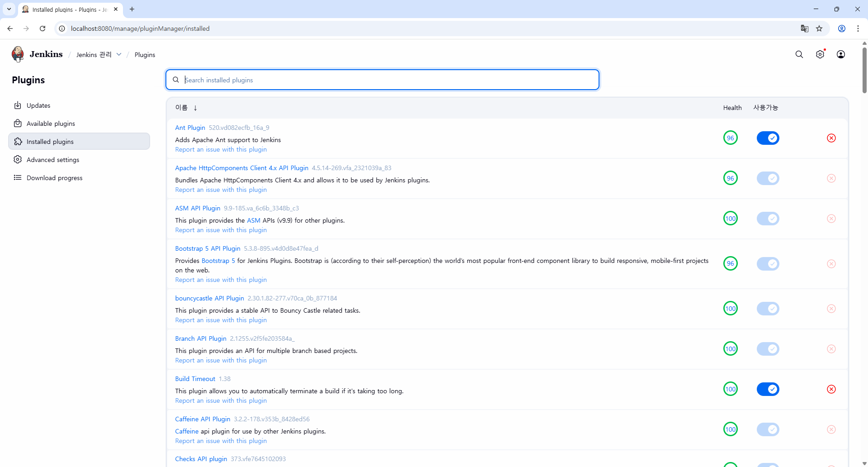This screenshot has height=467, width=868.
Task: Open the Chrome profile icon
Action: pos(842,29)
